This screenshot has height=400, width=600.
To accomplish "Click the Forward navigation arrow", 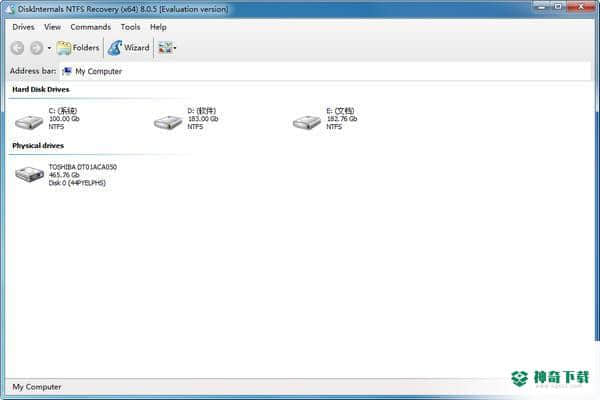I will point(37,48).
